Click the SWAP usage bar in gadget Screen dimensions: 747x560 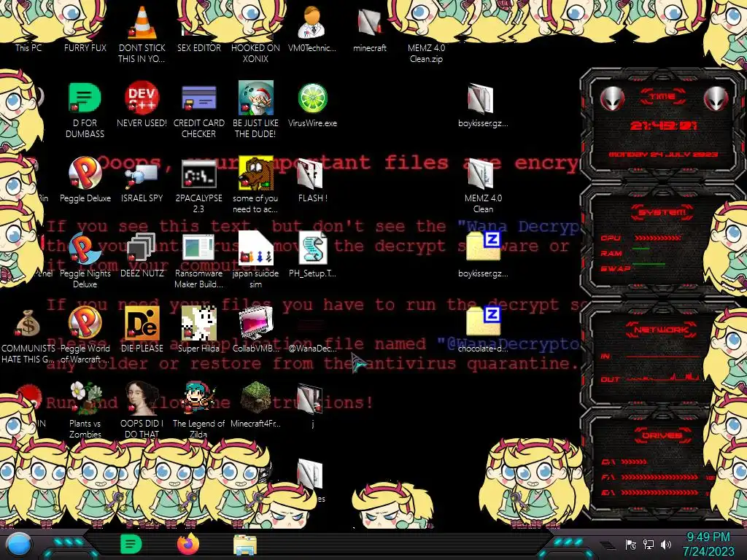(649, 264)
